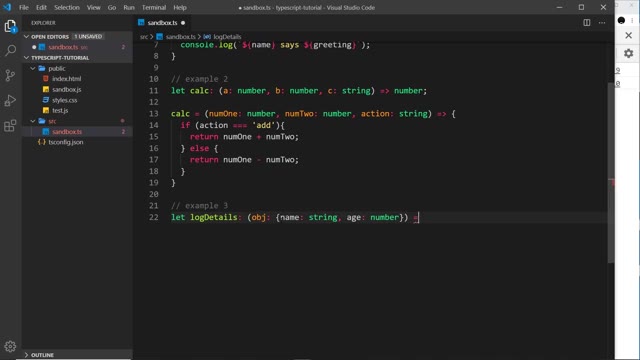Collapse the TYPESCRIPT-TUTORIAL folder section
The height and width of the screenshot is (360, 640).
tap(27, 58)
